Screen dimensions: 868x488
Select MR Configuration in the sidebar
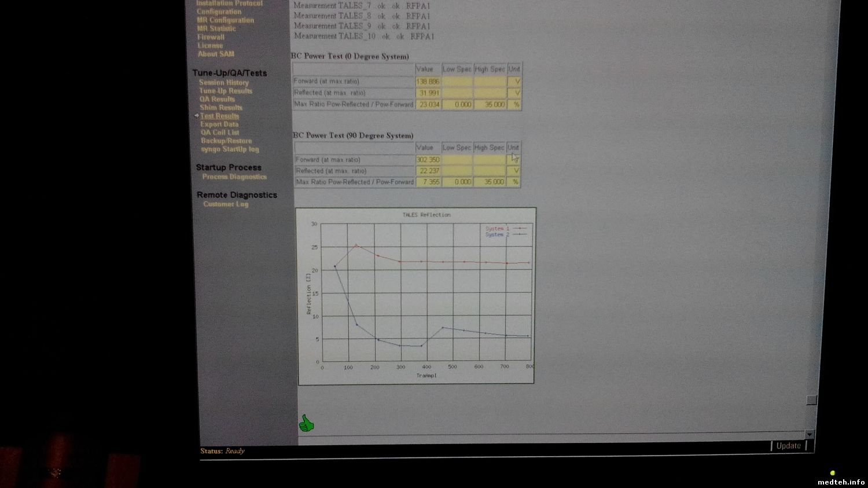[225, 20]
